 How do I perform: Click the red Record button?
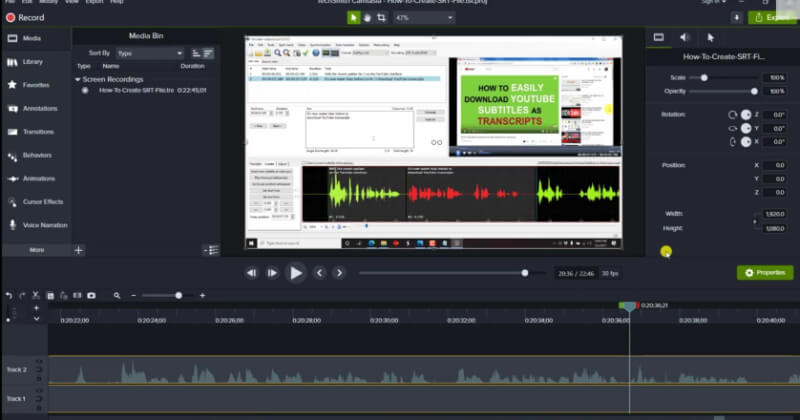click(25, 17)
